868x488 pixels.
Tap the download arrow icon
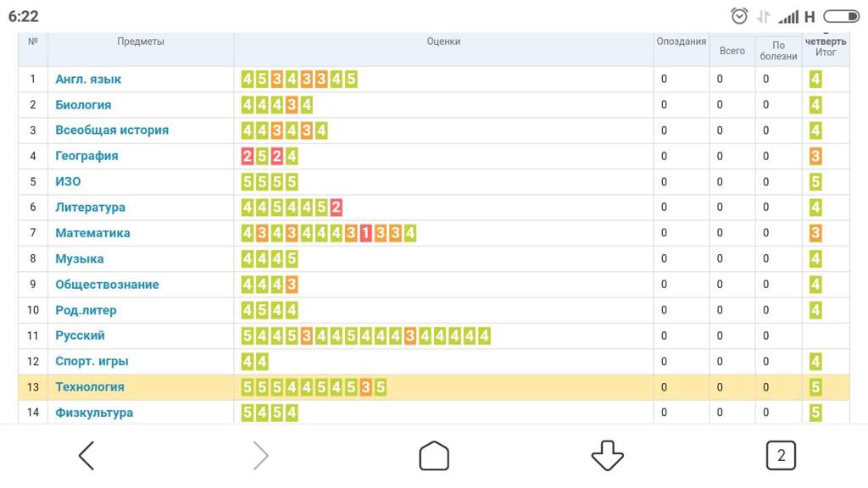pos(607,456)
